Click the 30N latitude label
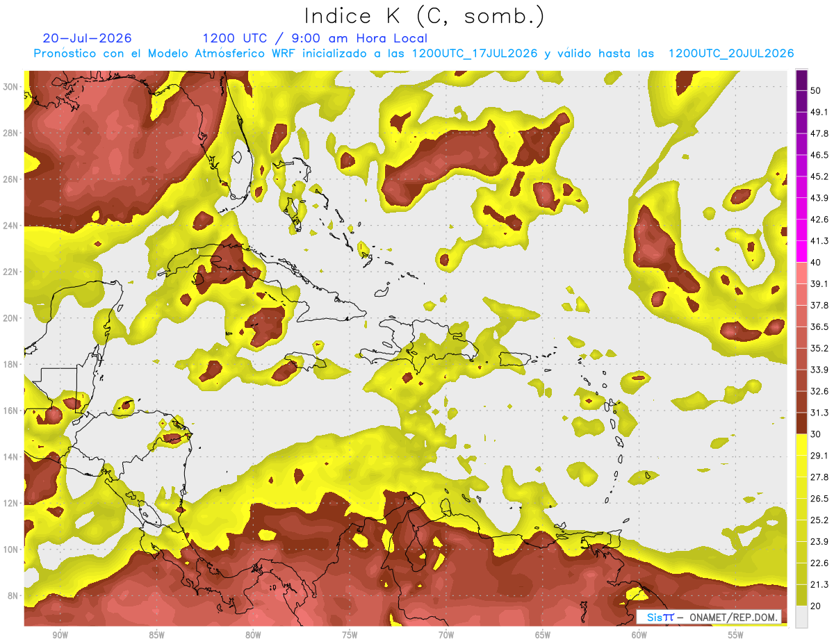Viewport: 834px width, 644px height. 12,87
